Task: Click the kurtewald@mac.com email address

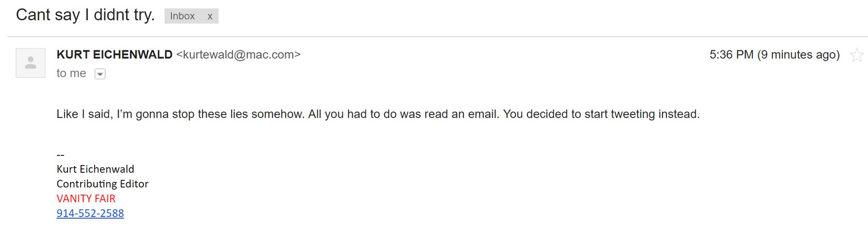Action: (x=238, y=55)
